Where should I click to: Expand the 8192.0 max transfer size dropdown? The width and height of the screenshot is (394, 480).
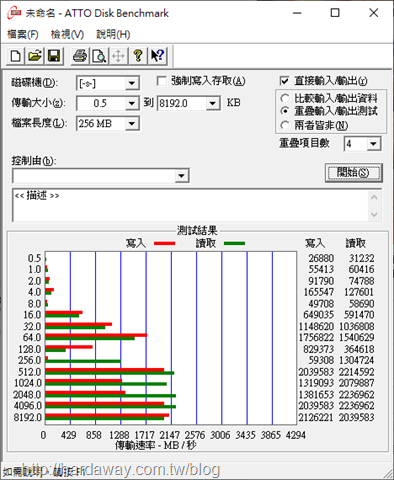(213, 103)
